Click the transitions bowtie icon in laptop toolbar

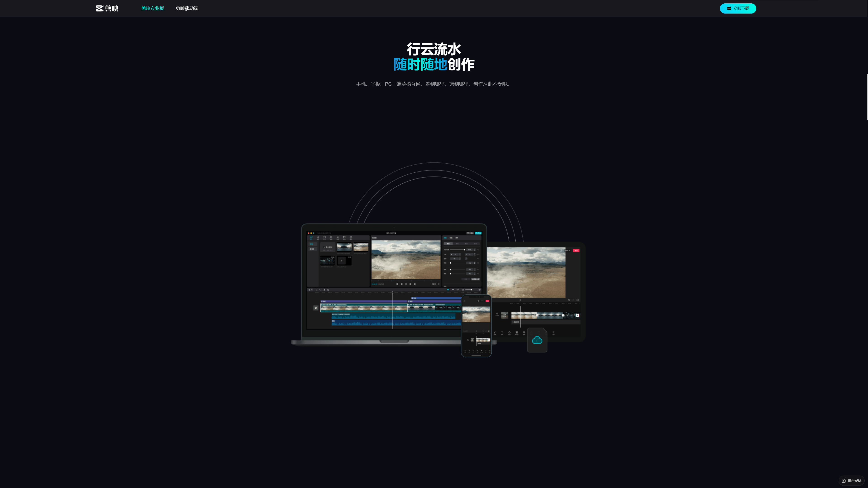[344, 237]
